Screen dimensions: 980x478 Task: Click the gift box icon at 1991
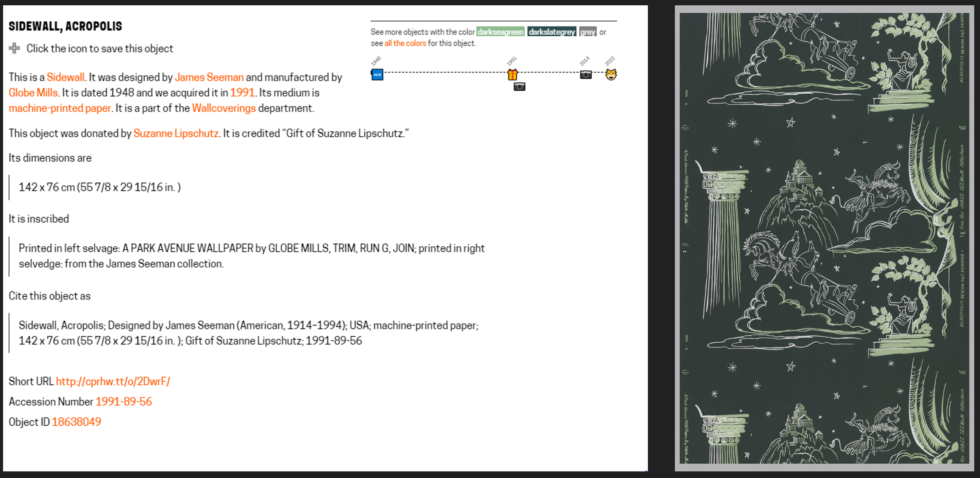[512, 75]
